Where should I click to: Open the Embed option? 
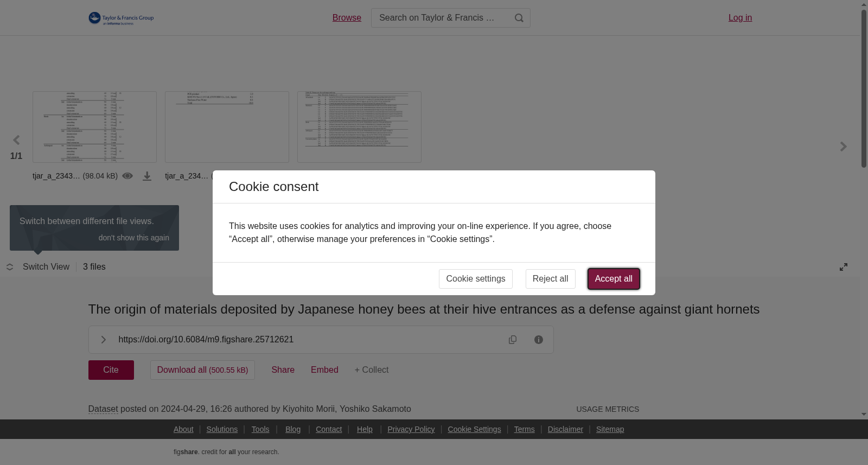(324, 370)
